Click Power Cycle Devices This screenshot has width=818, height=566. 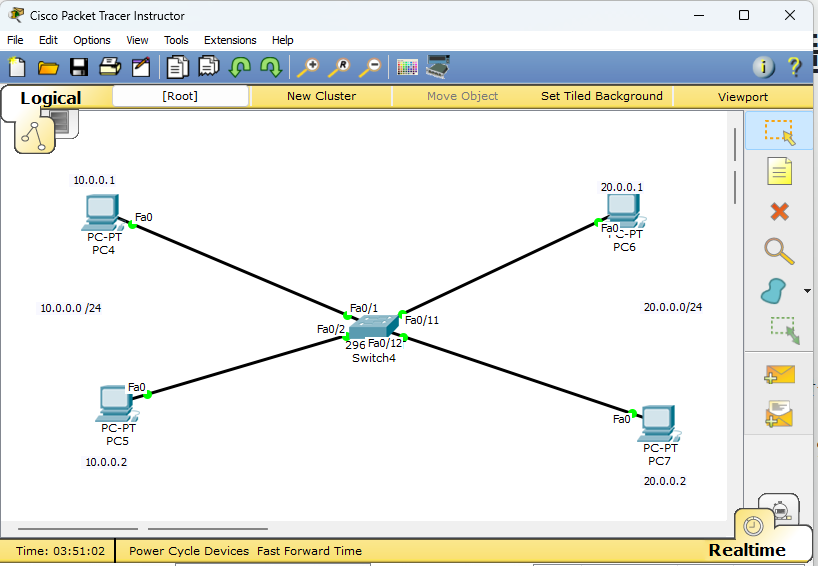(x=189, y=551)
